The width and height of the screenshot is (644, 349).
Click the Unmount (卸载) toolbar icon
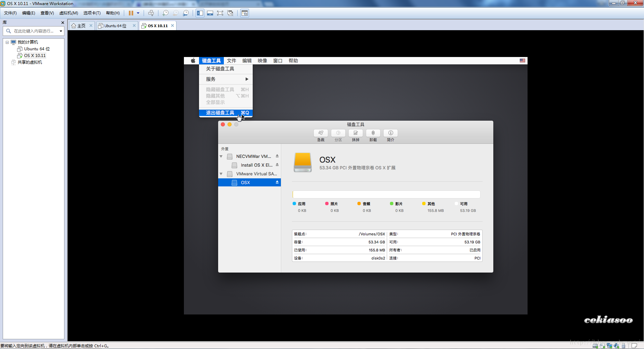[x=373, y=133]
